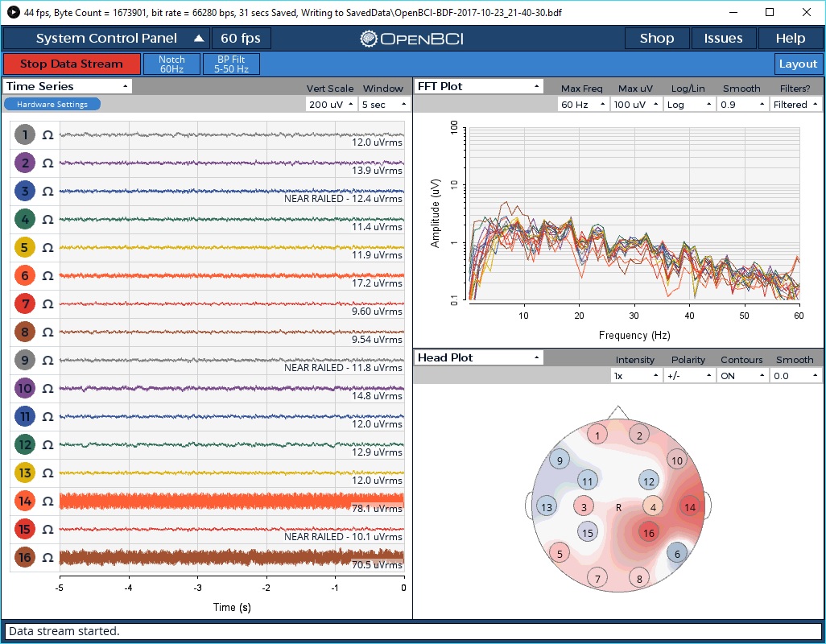Open the Max Freq 60 Hz dropdown

click(x=582, y=104)
